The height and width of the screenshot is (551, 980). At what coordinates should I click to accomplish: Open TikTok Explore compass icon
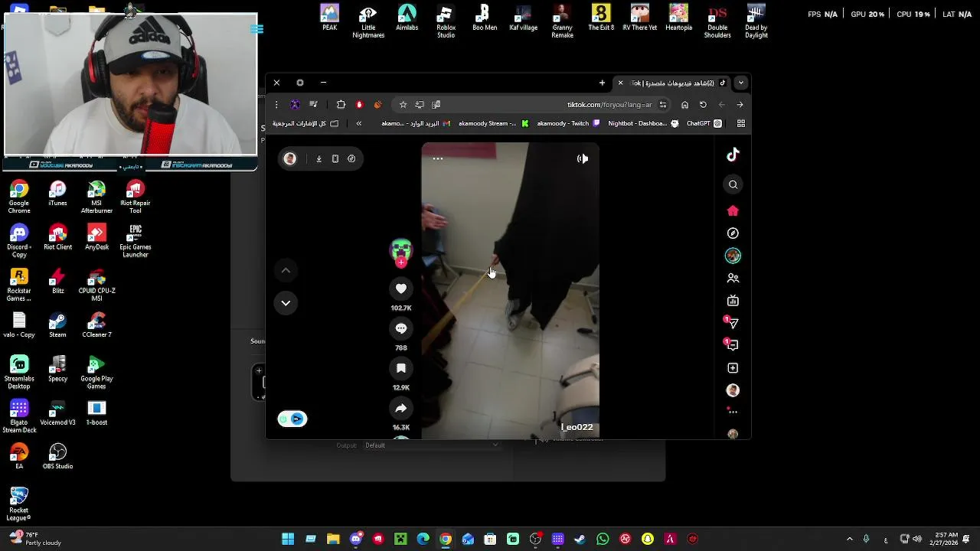pyautogui.click(x=733, y=233)
